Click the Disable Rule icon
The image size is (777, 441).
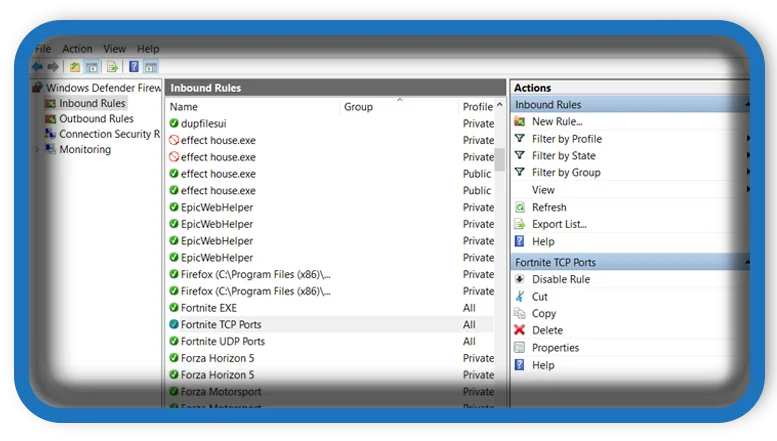pos(519,279)
